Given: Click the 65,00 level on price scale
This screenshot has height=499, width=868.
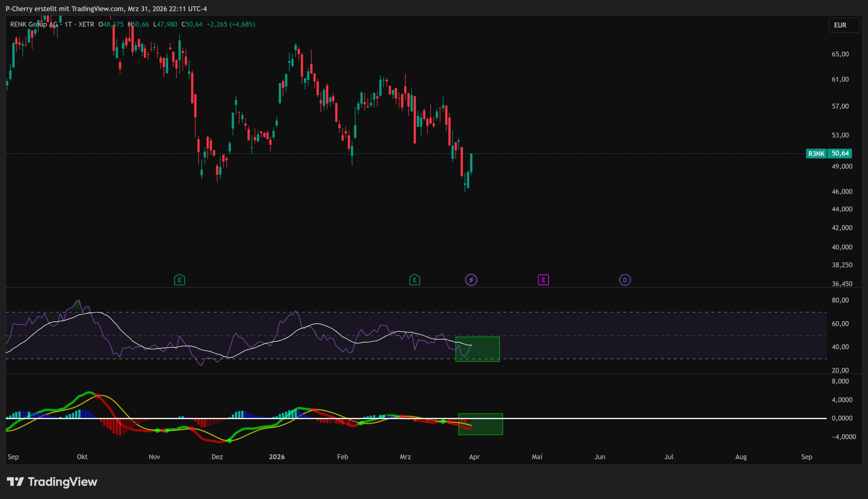Looking at the screenshot, I should [840, 54].
